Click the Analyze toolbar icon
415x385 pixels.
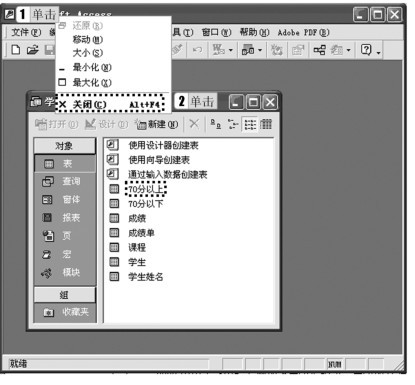(248, 50)
